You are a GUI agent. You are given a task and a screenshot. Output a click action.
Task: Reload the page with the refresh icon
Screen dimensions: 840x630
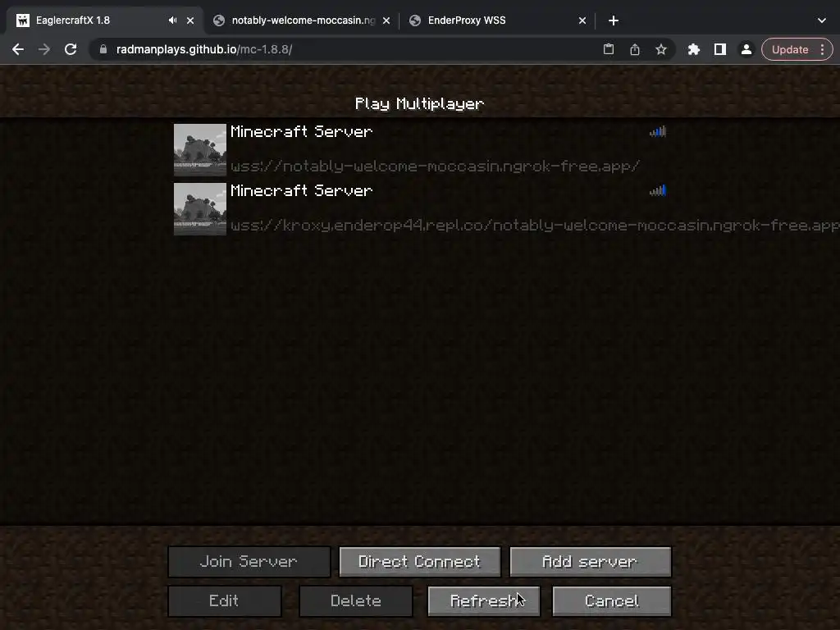tap(71, 49)
